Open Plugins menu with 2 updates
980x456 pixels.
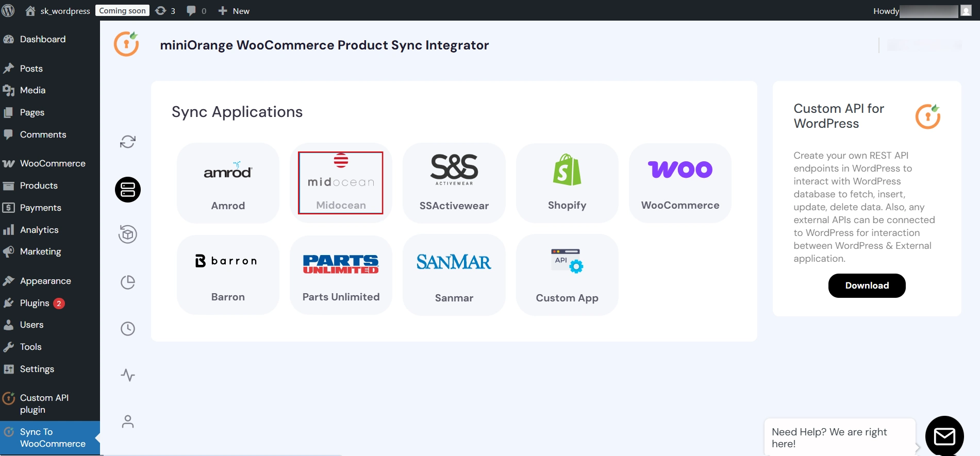point(50,303)
